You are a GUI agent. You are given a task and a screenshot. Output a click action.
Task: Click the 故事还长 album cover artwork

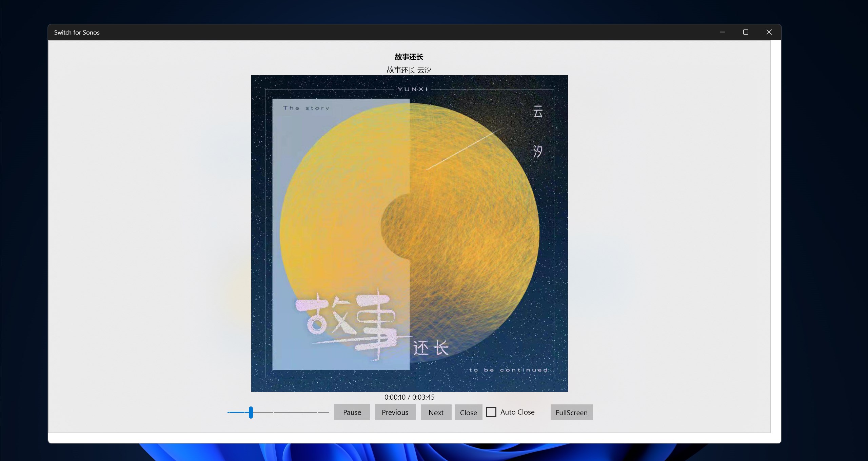(x=409, y=233)
